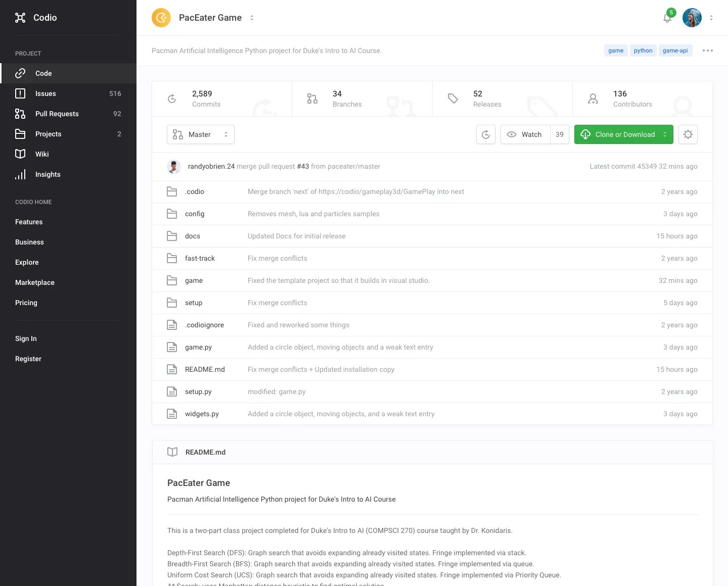View the 136 Contributors stat
The width and height of the screenshot is (728, 586).
[x=643, y=99]
